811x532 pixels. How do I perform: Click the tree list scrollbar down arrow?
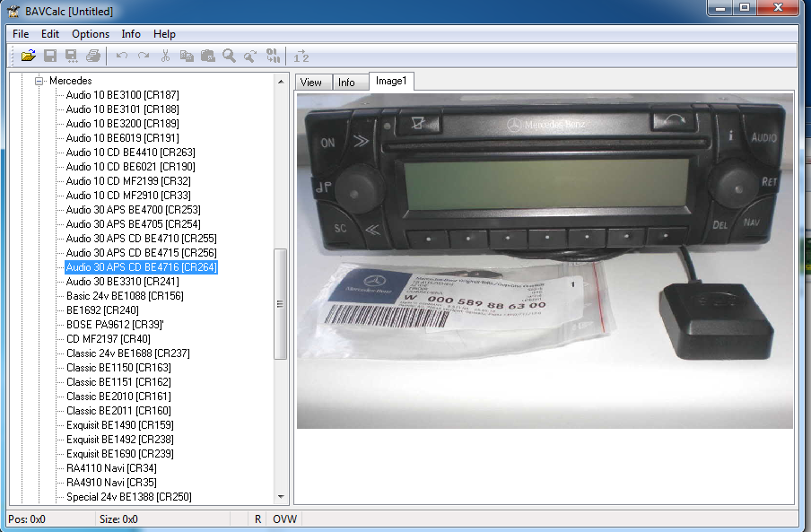tap(281, 496)
